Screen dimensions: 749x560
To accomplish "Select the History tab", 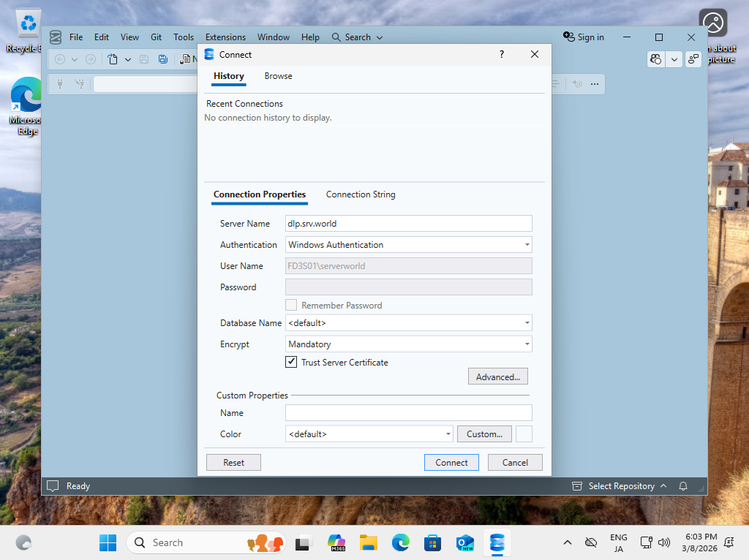I will pos(229,76).
